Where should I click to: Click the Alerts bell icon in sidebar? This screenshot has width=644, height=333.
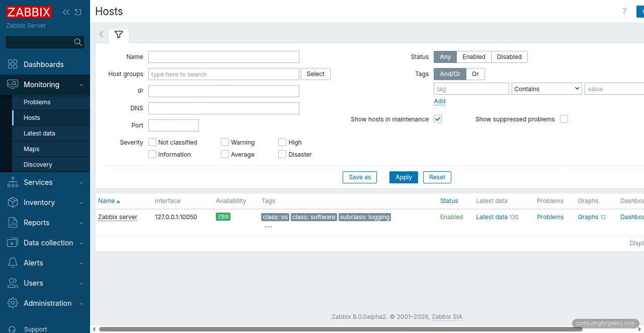(x=13, y=262)
